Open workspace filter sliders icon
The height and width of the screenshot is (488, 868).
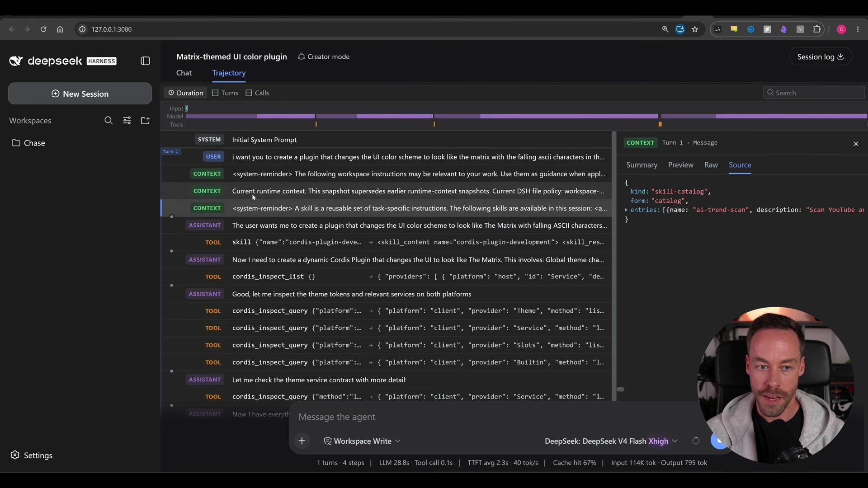pyautogui.click(x=127, y=121)
